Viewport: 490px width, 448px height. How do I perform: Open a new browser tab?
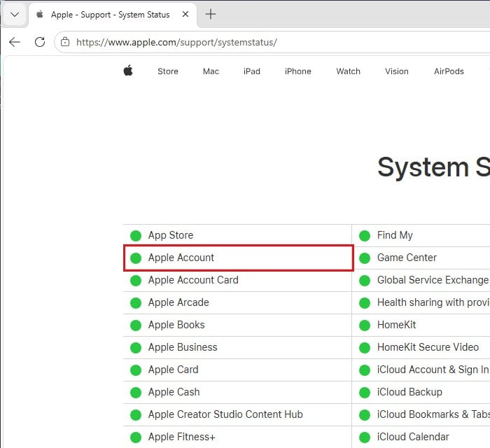pyautogui.click(x=211, y=14)
